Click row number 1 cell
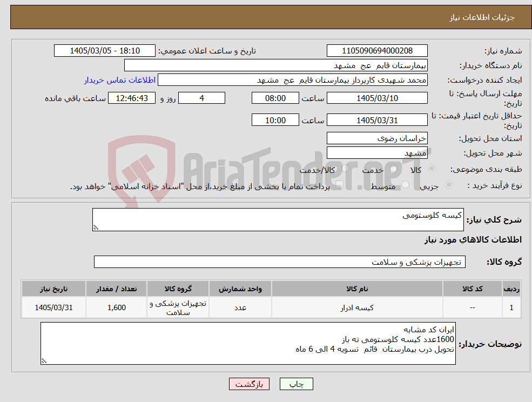Screen dimensions: 532x402 (x=511, y=307)
